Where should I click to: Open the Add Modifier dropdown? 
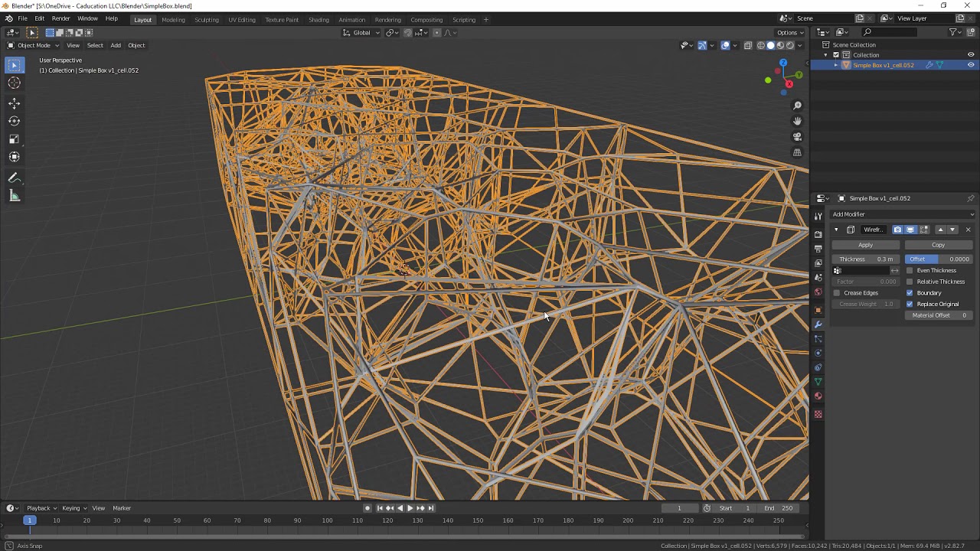903,214
